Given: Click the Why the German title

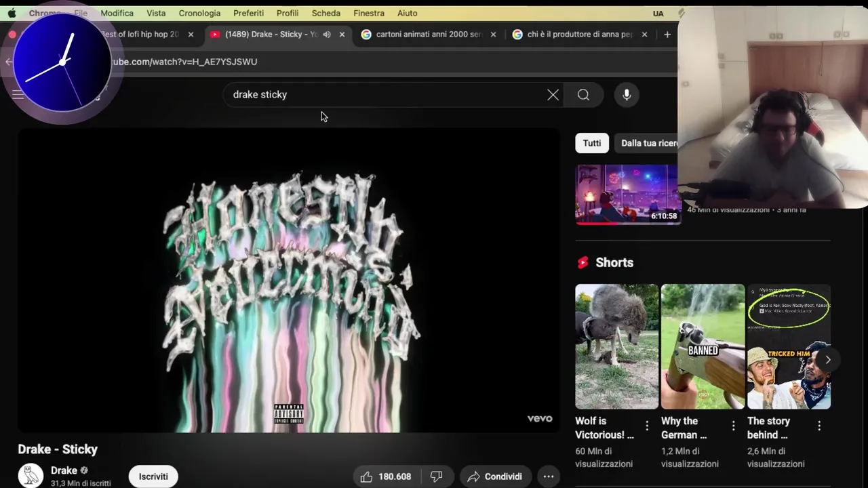Looking at the screenshot, I should coord(684,428).
